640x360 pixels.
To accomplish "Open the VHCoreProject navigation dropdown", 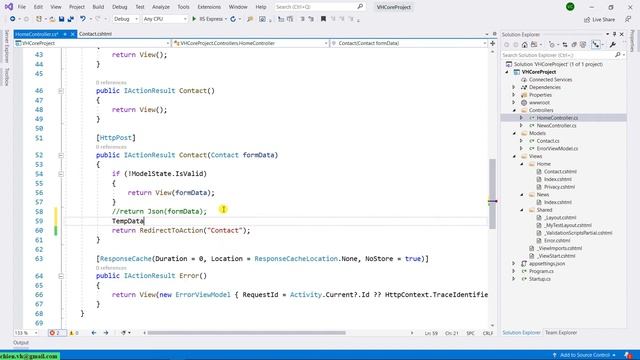I will [92, 43].
